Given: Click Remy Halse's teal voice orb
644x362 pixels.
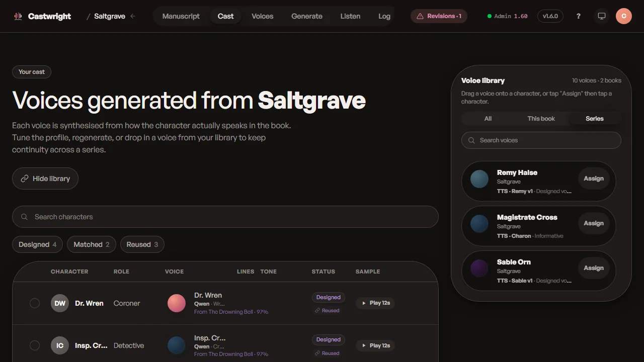Looking at the screenshot, I should pos(479,179).
